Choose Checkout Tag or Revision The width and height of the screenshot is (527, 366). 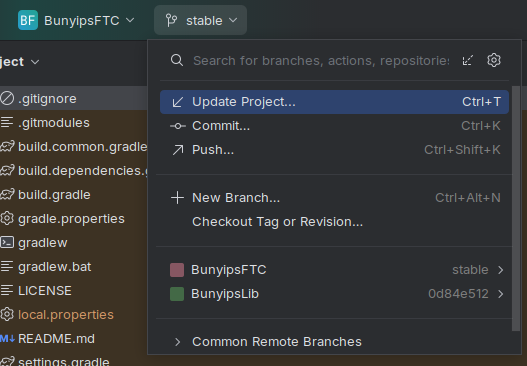[277, 222]
